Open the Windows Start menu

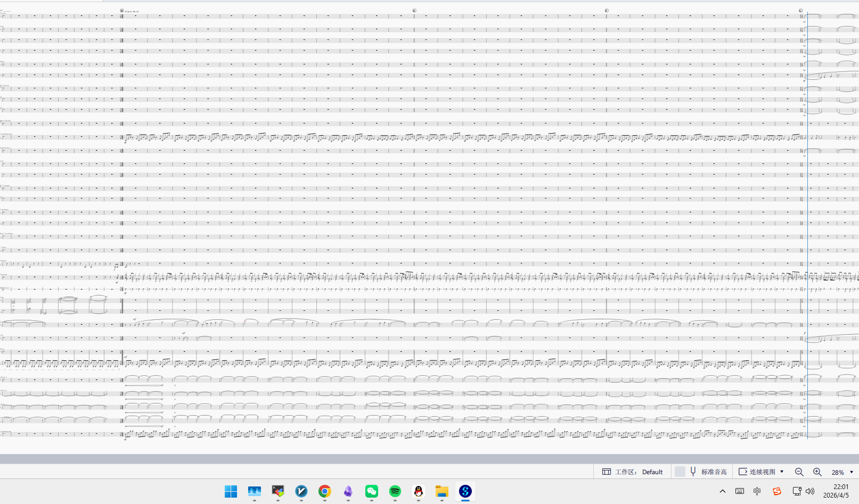pos(231,491)
